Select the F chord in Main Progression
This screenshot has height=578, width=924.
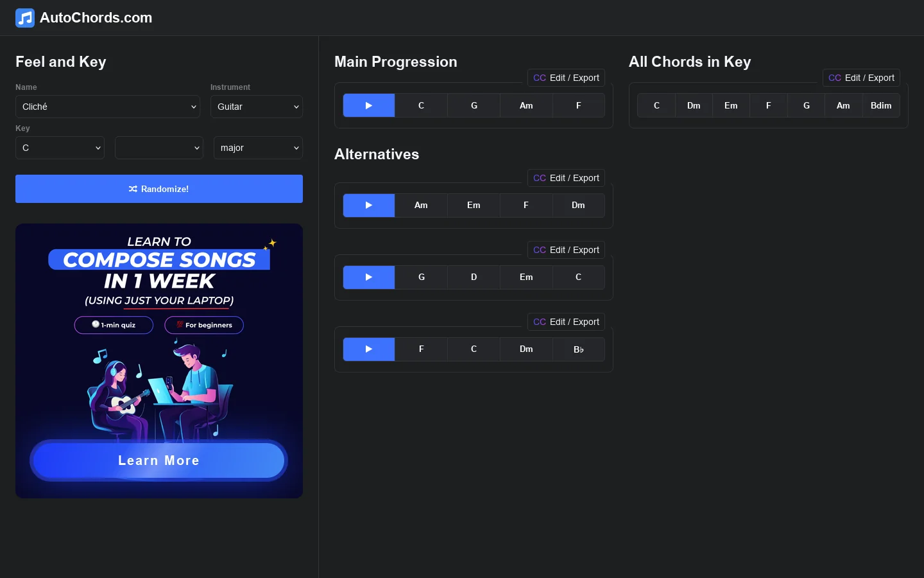tap(579, 105)
